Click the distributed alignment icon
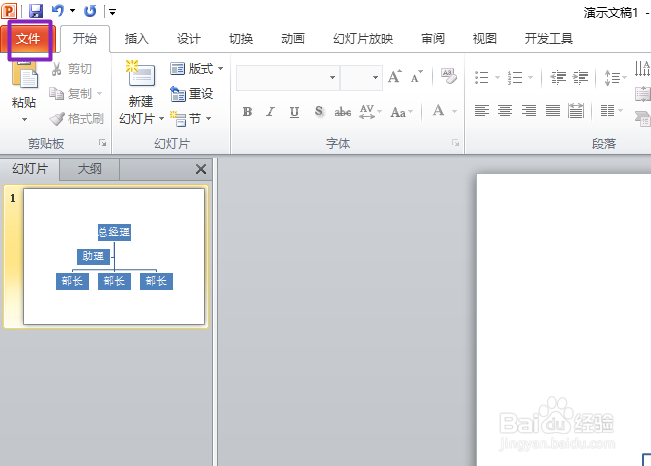The width and height of the screenshot is (651, 466). tap(576, 110)
